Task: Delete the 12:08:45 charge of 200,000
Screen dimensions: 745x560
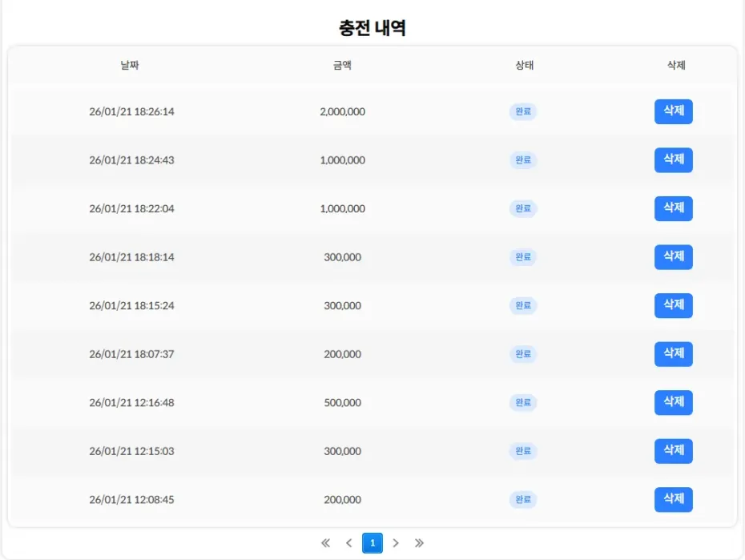Action: pos(673,499)
